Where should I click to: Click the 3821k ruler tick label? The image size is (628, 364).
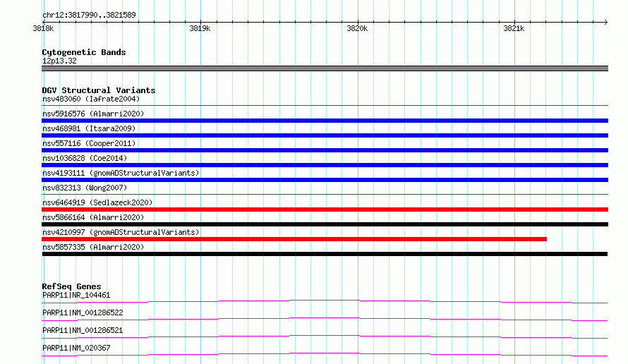click(514, 28)
